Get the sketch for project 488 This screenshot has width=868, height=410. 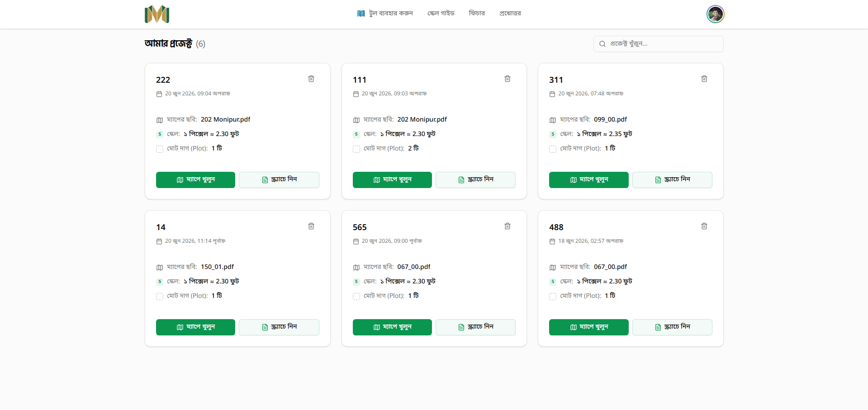[672, 327]
